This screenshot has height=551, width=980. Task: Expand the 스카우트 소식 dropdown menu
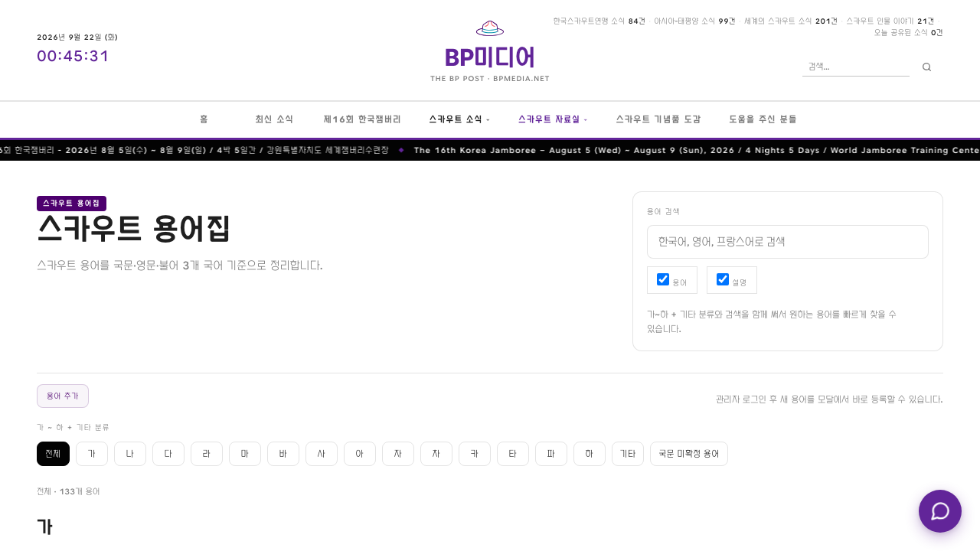459,119
